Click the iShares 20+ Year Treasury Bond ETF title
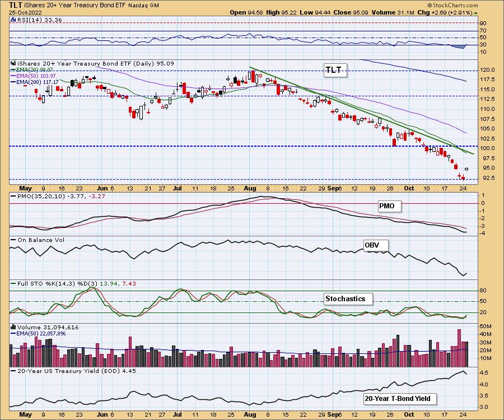Screen dimensions: 504x420 pyautogui.click(x=75, y=6)
